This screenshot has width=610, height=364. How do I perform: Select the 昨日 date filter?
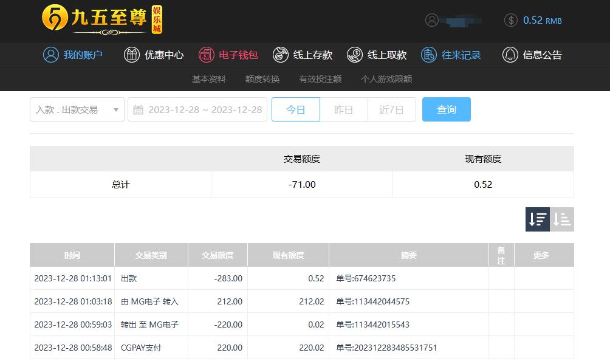(x=343, y=109)
